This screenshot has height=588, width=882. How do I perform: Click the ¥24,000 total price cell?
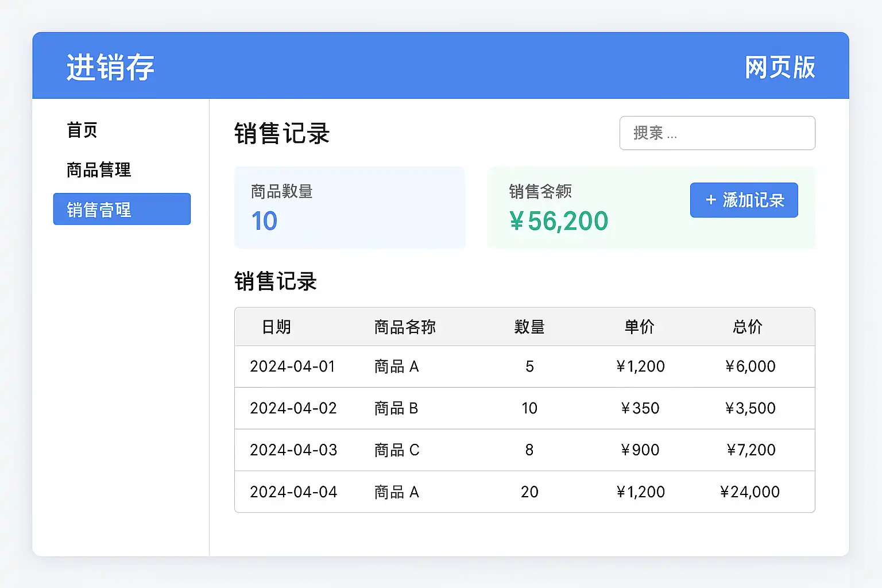pyautogui.click(x=749, y=492)
